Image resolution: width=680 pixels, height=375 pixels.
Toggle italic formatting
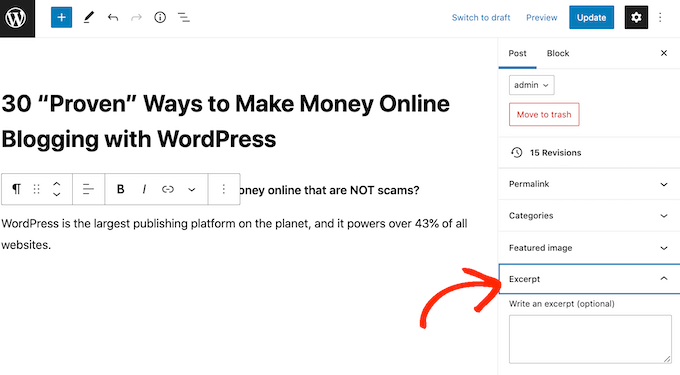[x=144, y=189]
